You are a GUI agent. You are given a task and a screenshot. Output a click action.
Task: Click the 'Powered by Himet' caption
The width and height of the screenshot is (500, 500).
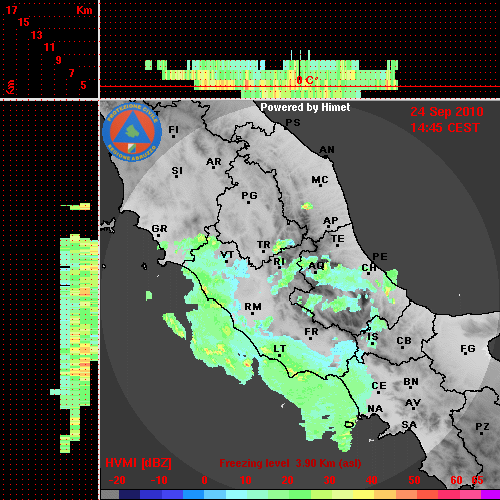coord(305,107)
